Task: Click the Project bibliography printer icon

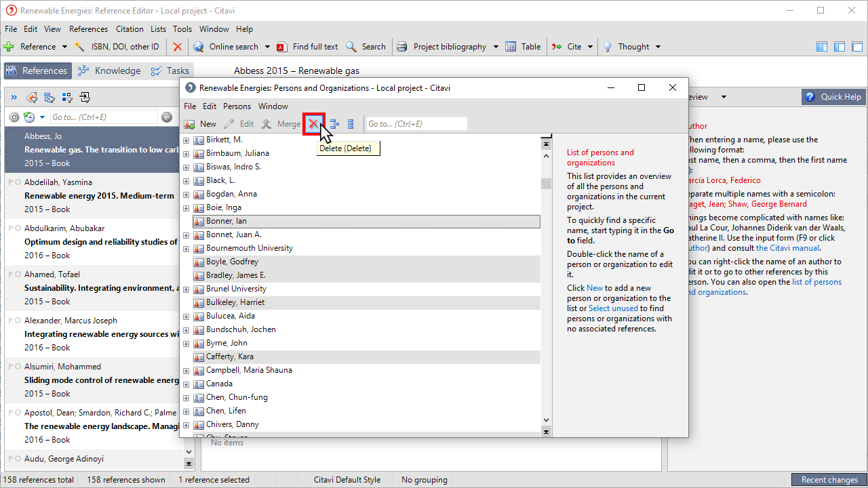Action: [402, 47]
